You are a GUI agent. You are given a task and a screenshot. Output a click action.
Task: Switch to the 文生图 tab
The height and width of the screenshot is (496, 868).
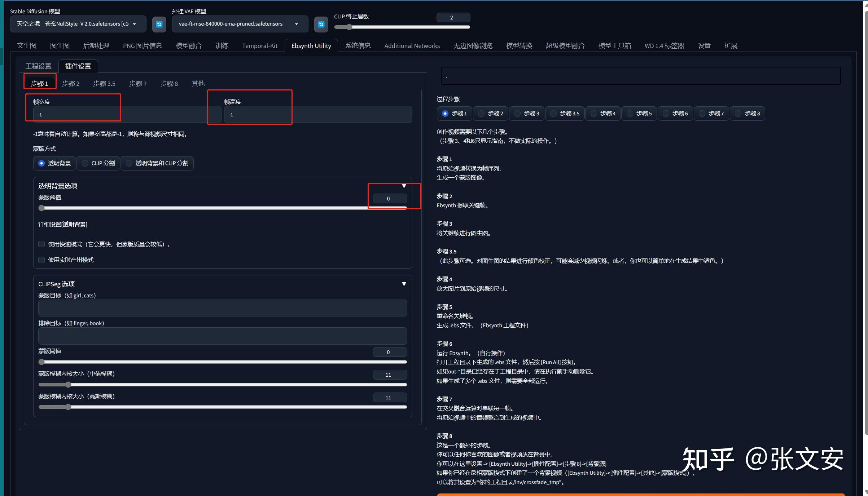[26, 45]
